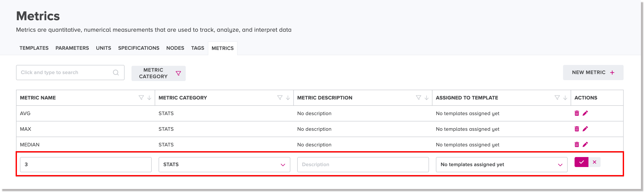Edit the MEDIAN metric with pencil icon

(585, 144)
